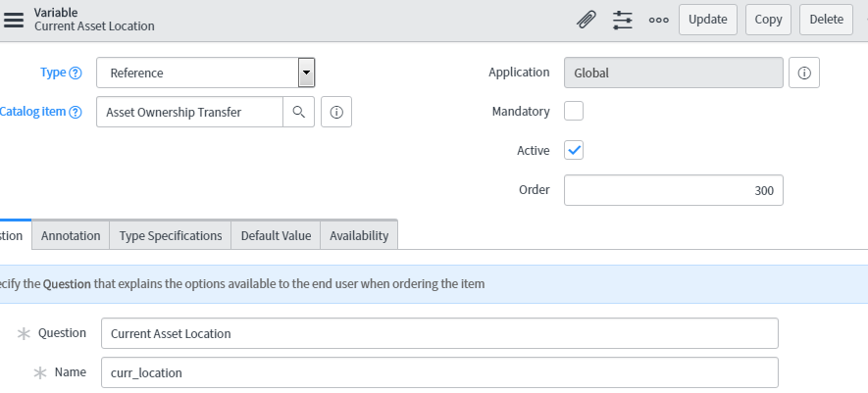
Task: Click into the Name field curr_location
Action: click(x=439, y=372)
